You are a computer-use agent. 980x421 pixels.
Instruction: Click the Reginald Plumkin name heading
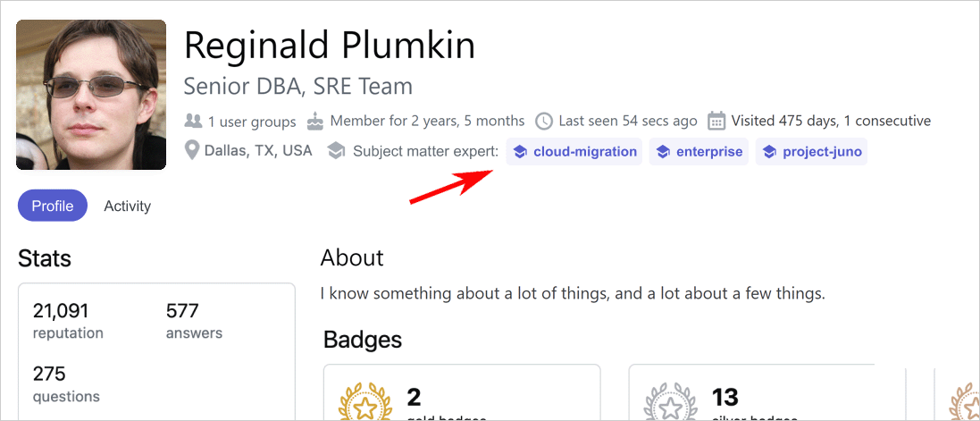click(329, 45)
